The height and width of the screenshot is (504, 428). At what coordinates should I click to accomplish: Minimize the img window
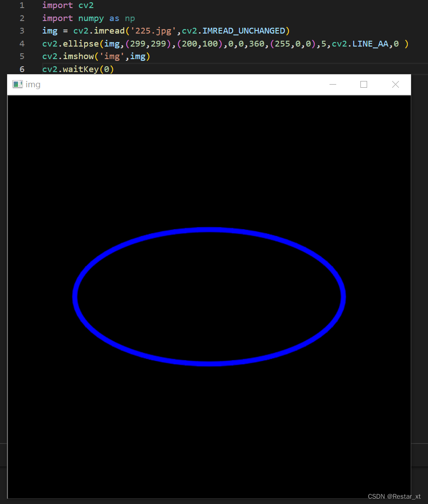pyautogui.click(x=333, y=85)
